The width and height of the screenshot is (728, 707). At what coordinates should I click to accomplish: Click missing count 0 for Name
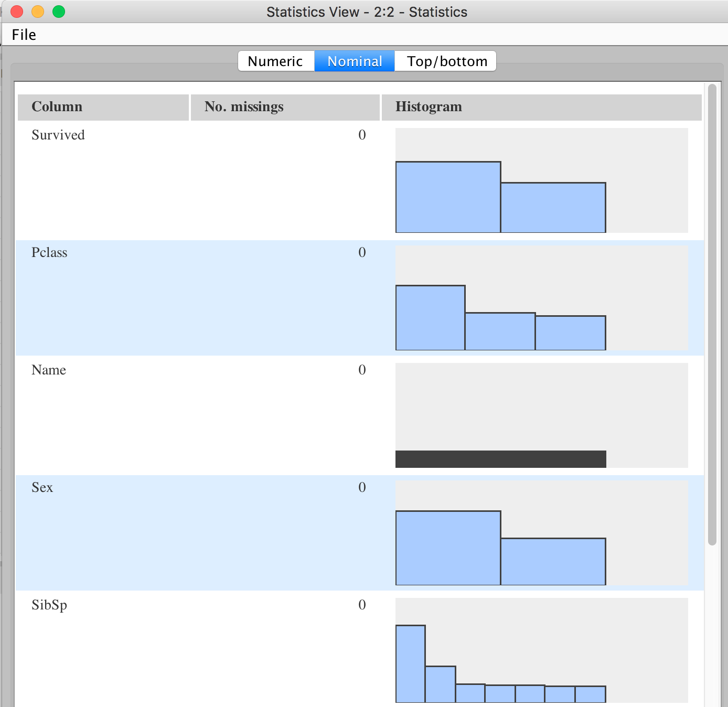(x=362, y=370)
